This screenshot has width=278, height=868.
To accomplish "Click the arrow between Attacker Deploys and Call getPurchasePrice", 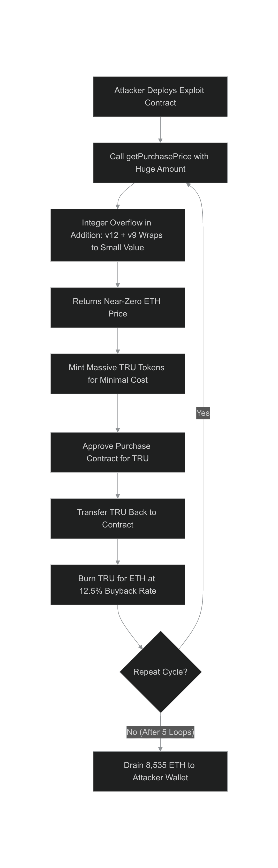I will (x=160, y=129).
